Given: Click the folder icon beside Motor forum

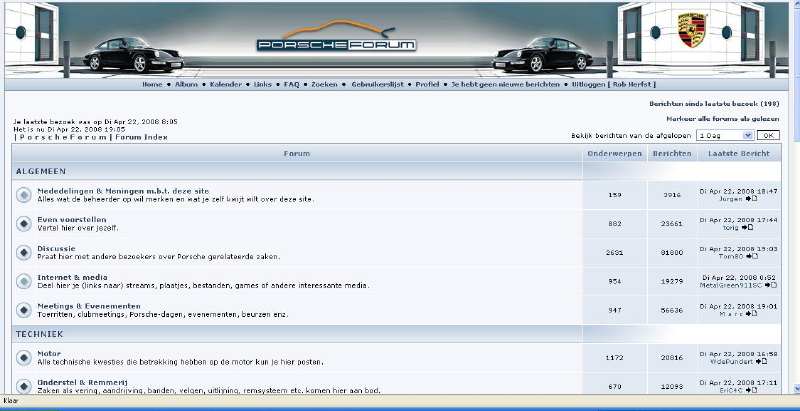Looking at the screenshot, I should 23,357.
